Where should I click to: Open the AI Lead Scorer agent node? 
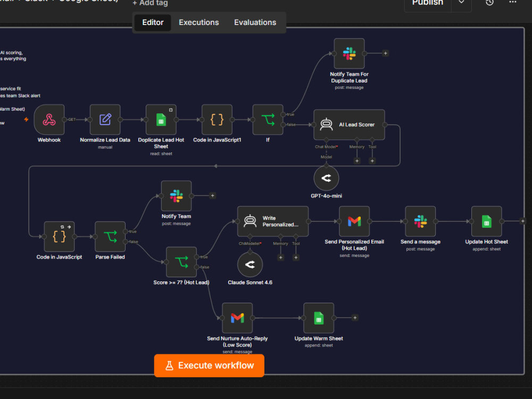(349, 124)
